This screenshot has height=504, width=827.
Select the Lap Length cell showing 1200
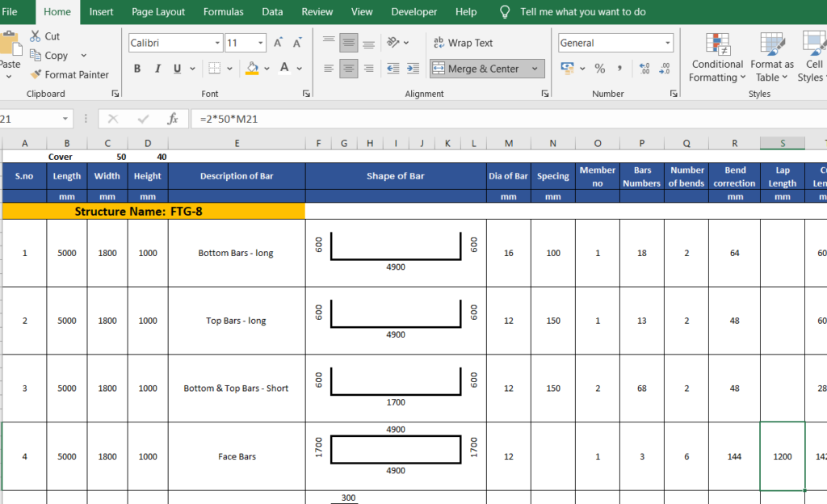782,456
